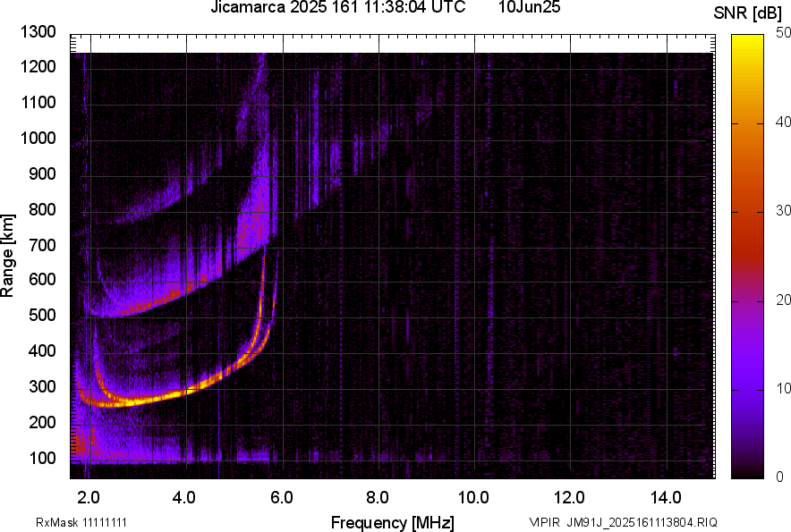The image size is (791, 532).
Task: Click the plot title 'Jicamarca 2025 161 11:38:04 UTC'
Action: [337, 7]
